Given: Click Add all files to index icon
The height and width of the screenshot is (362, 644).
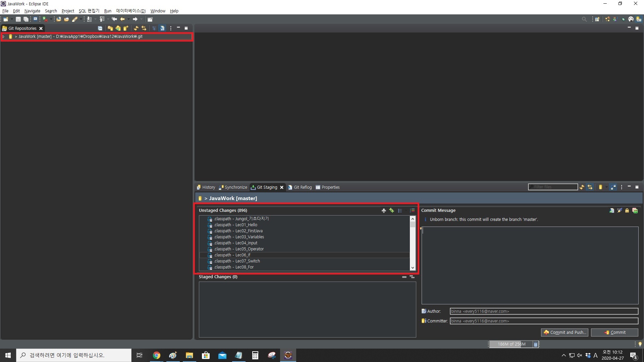Looking at the screenshot, I should [x=391, y=210].
